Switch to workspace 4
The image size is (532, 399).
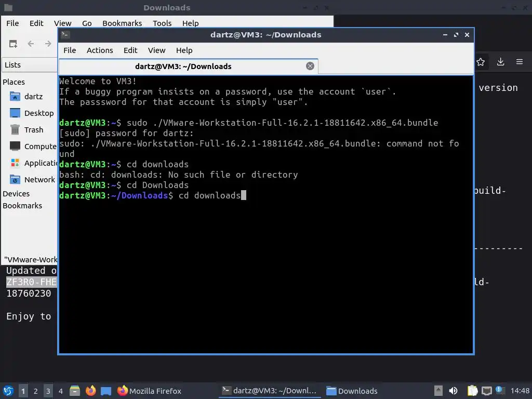tap(61, 391)
